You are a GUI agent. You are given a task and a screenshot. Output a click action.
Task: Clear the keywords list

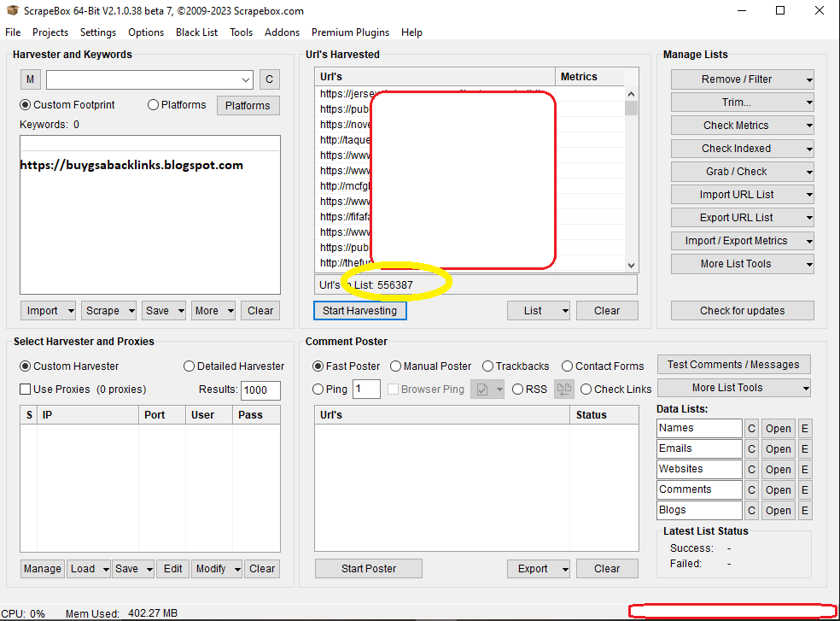click(260, 311)
